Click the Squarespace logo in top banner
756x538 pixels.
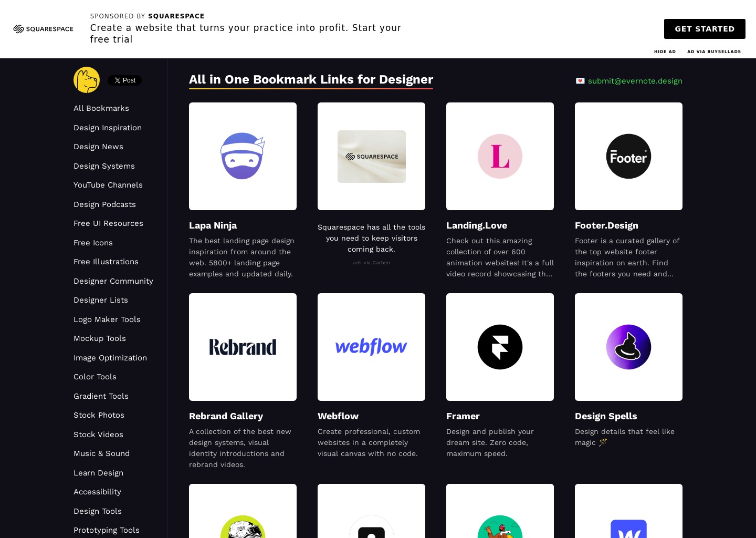(44, 29)
